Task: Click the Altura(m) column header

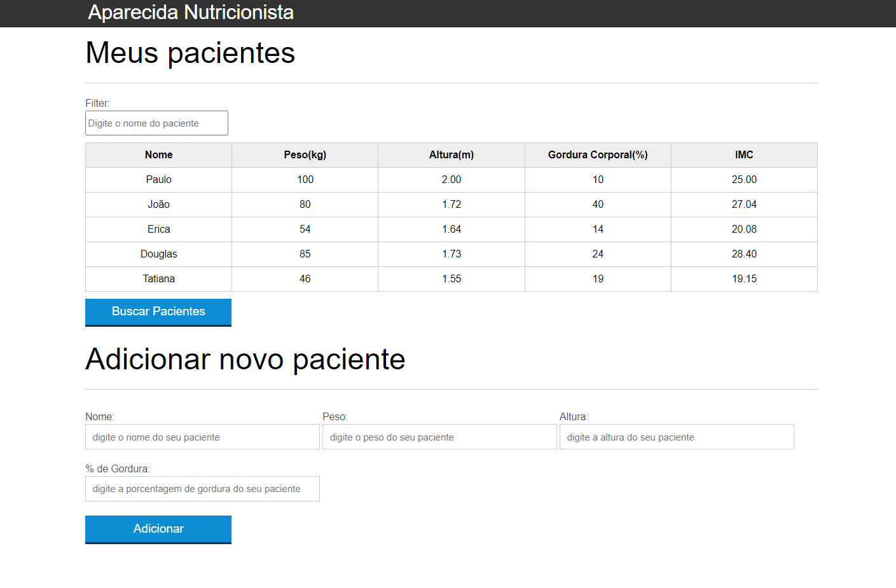Action: pos(451,155)
